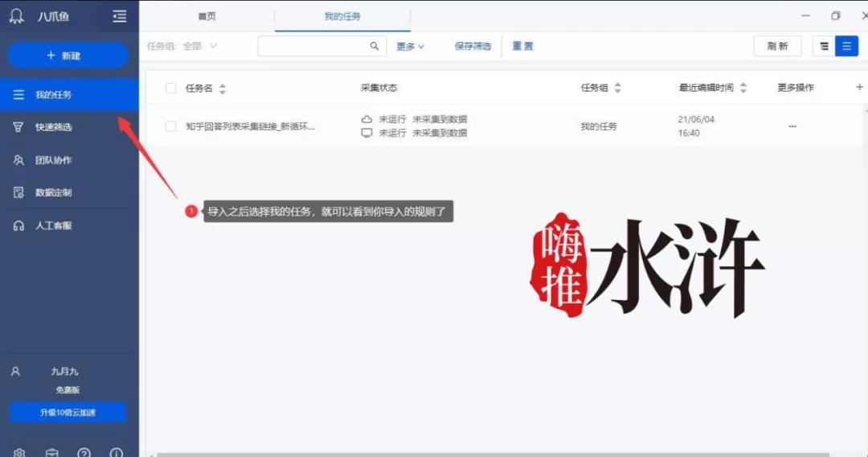868x457 pixels.
Task: Click the 采集状态 column header
Action: [x=379, y=88]
